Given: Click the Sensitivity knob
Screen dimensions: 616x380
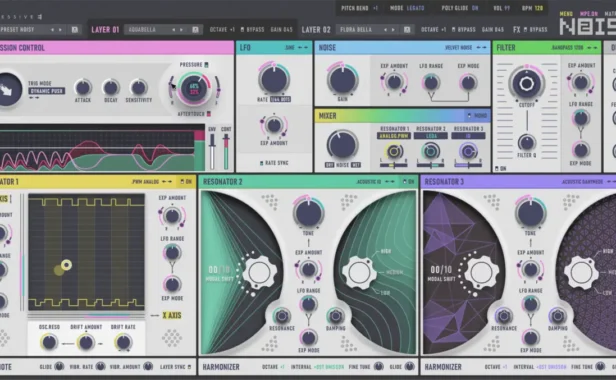Looking at the screenshot, I should (138, 87).
